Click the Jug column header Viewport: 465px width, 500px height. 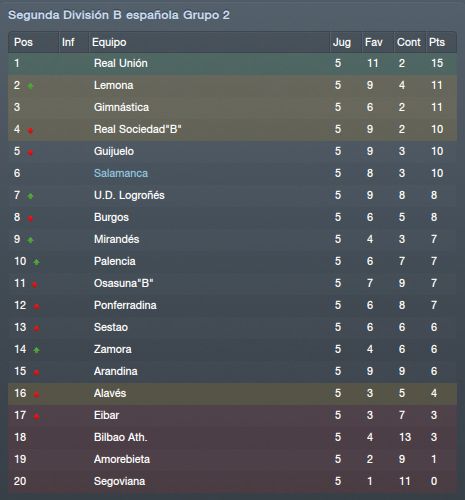[342, 42]
